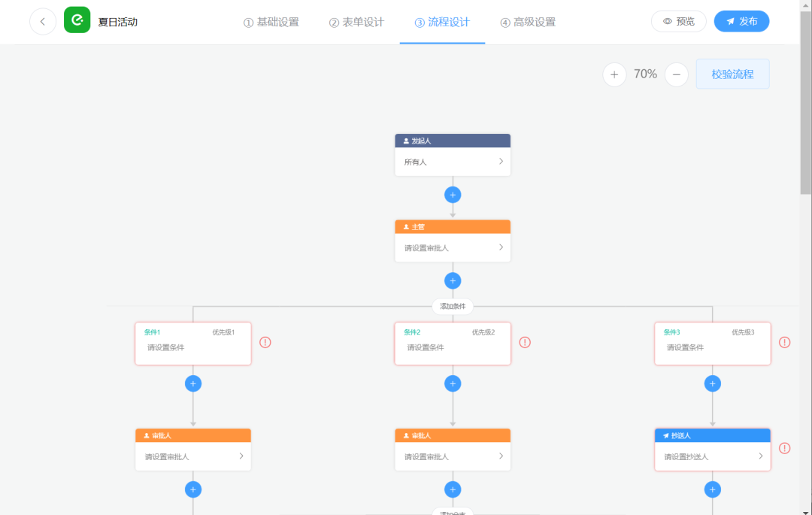Add node below 条件1 card

[x=193, y=384]
